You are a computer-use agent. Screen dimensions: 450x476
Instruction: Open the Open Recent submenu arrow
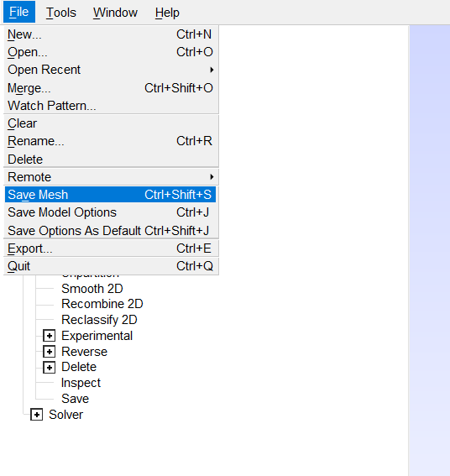tap(212, 70)
